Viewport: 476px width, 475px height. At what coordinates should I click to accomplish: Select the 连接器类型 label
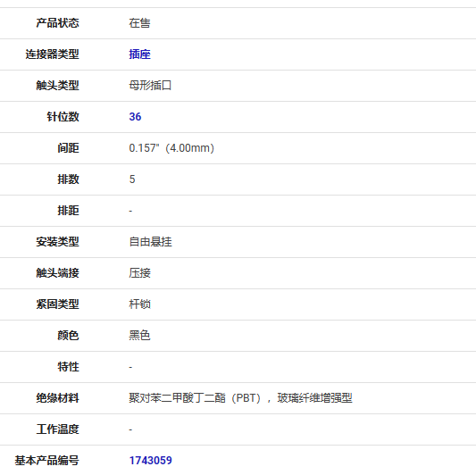tap(52, 54)
